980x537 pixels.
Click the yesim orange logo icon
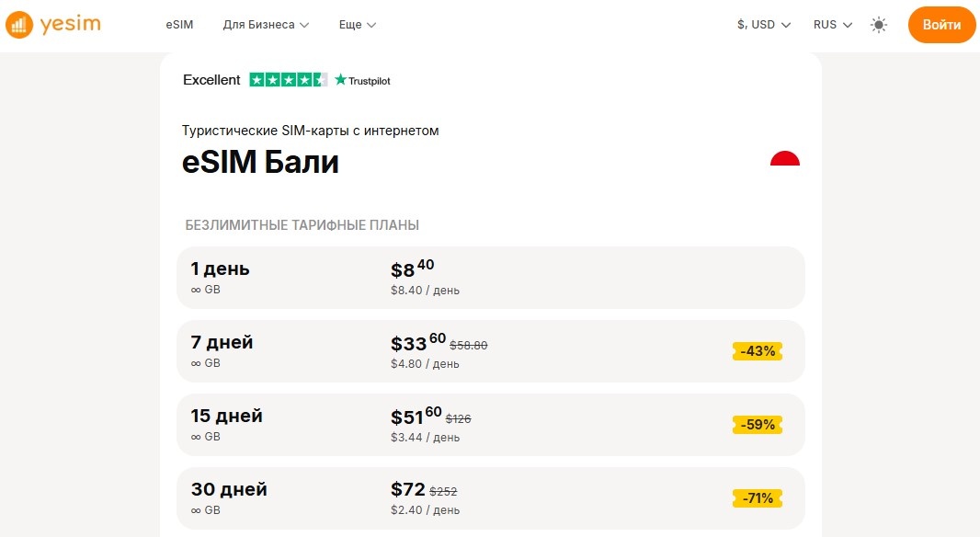[18, 25]
